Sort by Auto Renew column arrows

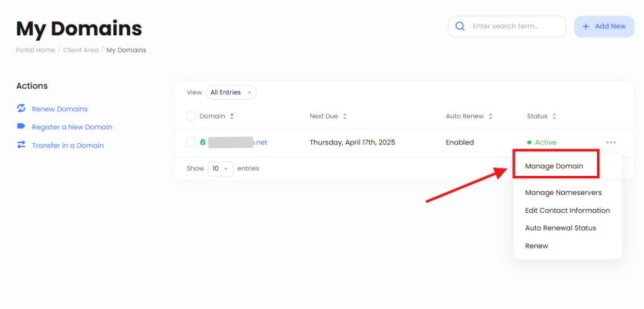pyautogui.click(x=491, y=116)
